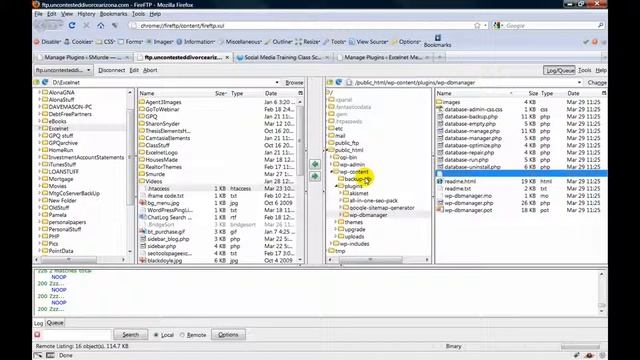The image size is (640, 360).
Task: Expand the uploads remote folder
Action: point(336,237)
